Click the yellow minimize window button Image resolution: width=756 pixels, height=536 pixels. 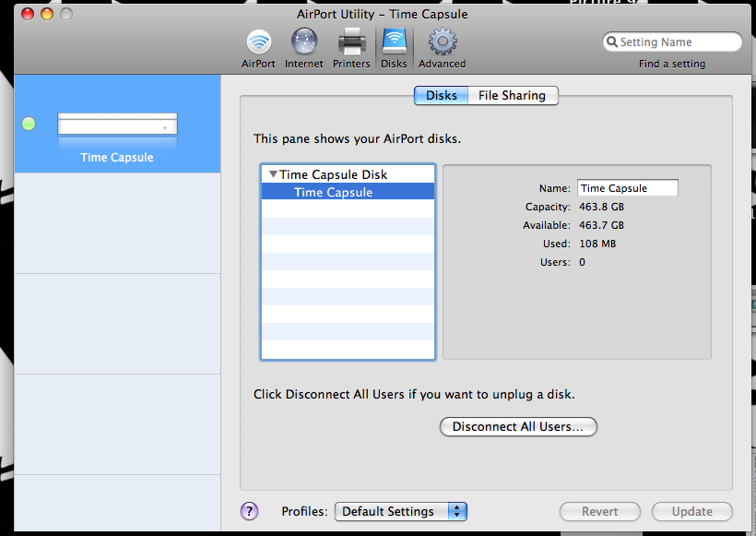(x=47, y=14)
